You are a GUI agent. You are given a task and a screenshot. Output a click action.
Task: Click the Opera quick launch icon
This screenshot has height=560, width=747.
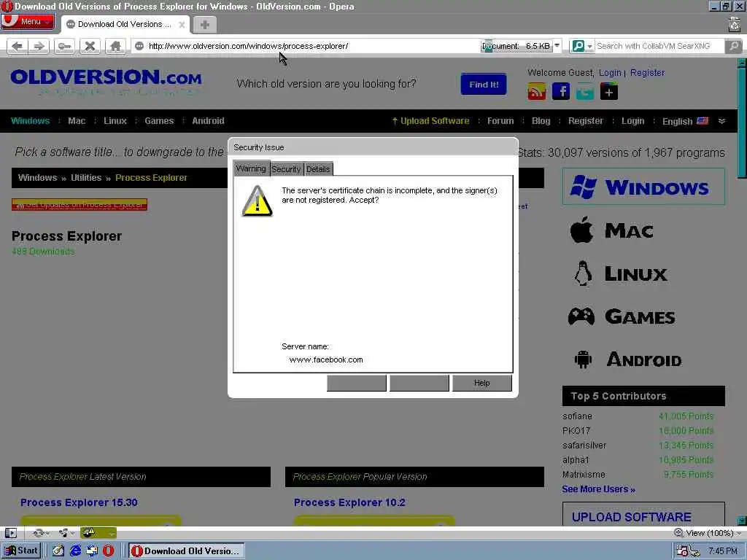(109, 551)
